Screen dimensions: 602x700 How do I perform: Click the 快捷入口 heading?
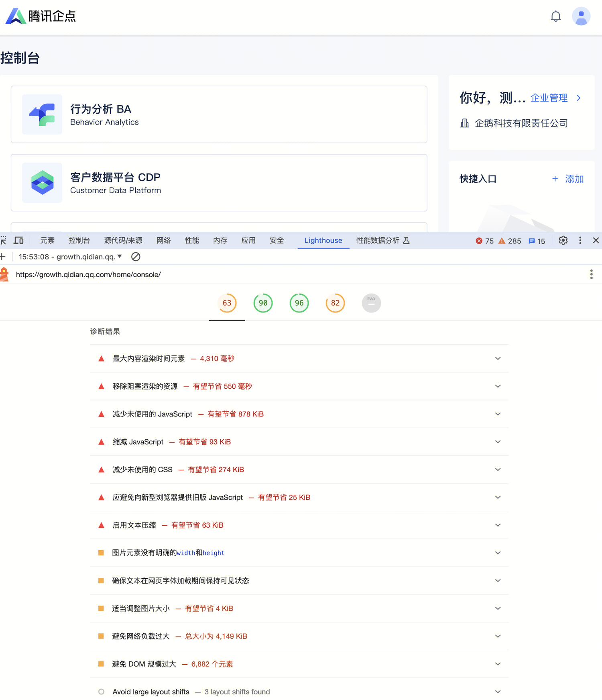(x=478, y=179)
